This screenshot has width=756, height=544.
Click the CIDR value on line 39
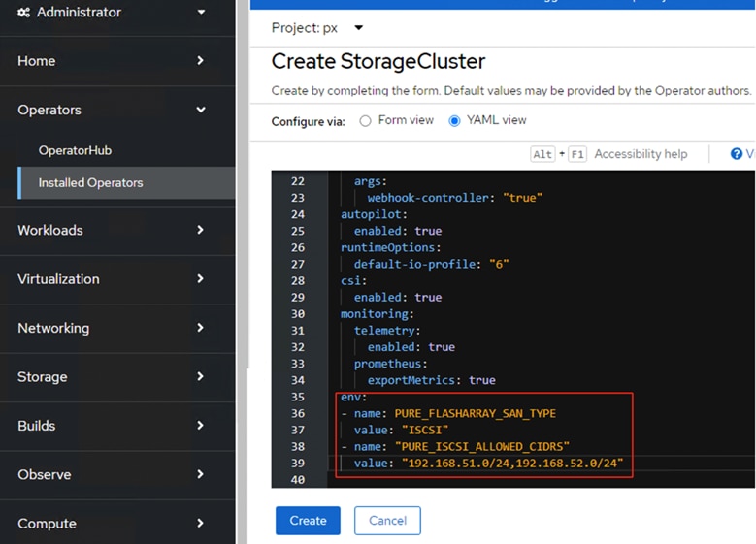click(512, 464)
